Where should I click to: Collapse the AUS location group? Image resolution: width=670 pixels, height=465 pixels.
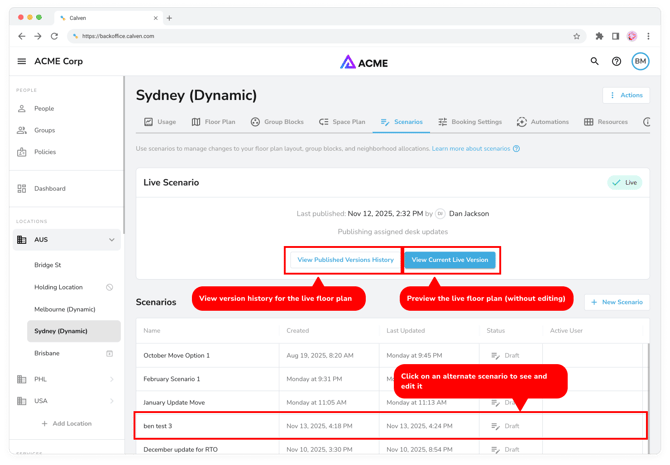click(x=111, y=240)
